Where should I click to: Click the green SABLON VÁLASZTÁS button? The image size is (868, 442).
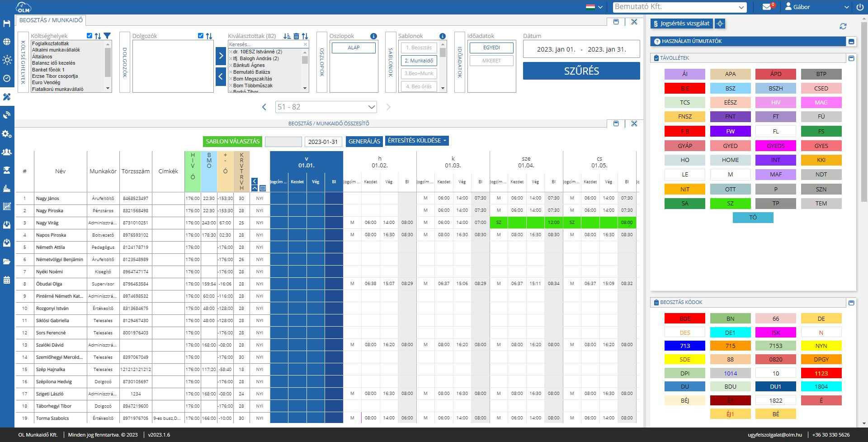232,141
